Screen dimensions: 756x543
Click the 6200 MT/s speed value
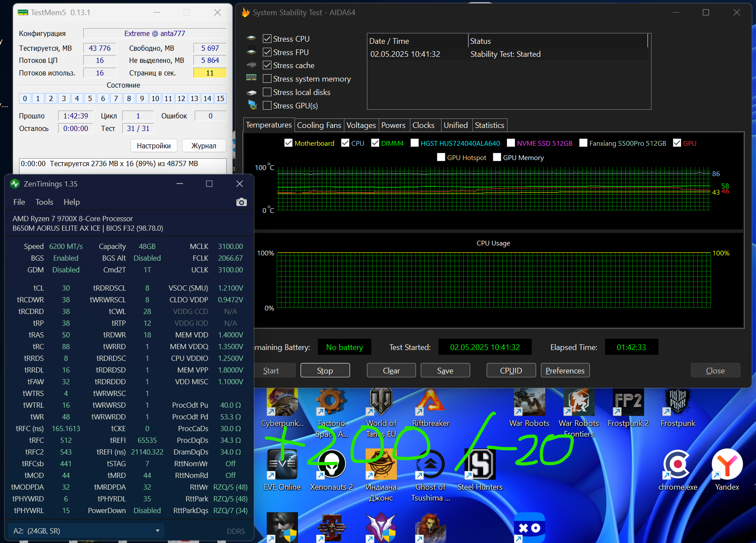[66, 246]
